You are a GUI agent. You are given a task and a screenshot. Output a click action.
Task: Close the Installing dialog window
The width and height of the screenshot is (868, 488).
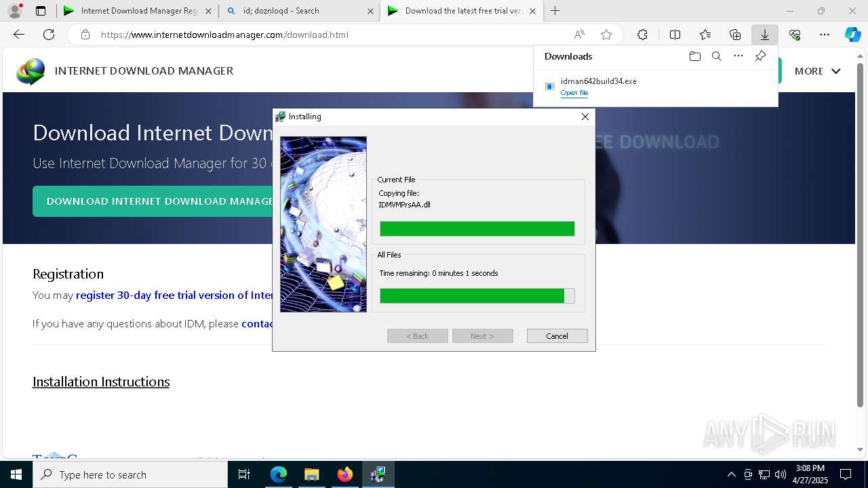tap(585, 117)
